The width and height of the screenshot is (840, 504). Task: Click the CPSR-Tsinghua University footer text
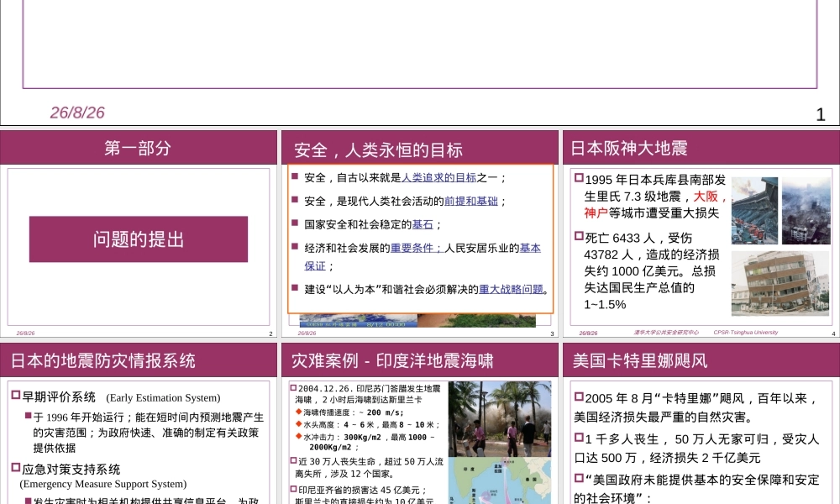(745, 333)
